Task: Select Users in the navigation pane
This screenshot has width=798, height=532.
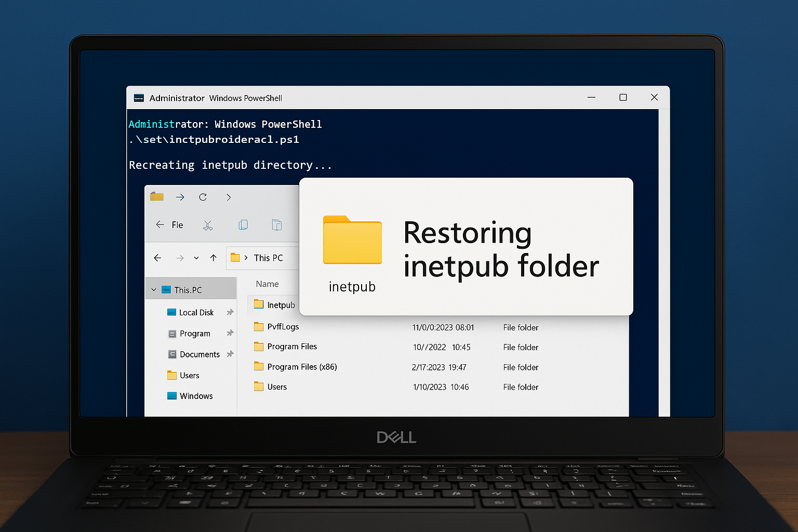Action: 189,375
